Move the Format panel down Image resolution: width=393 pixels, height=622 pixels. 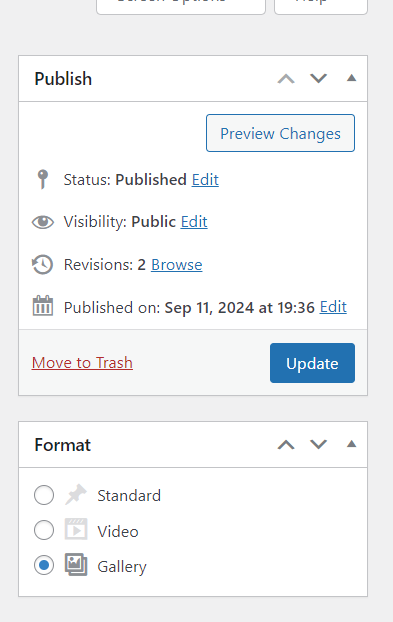point(318,445)
